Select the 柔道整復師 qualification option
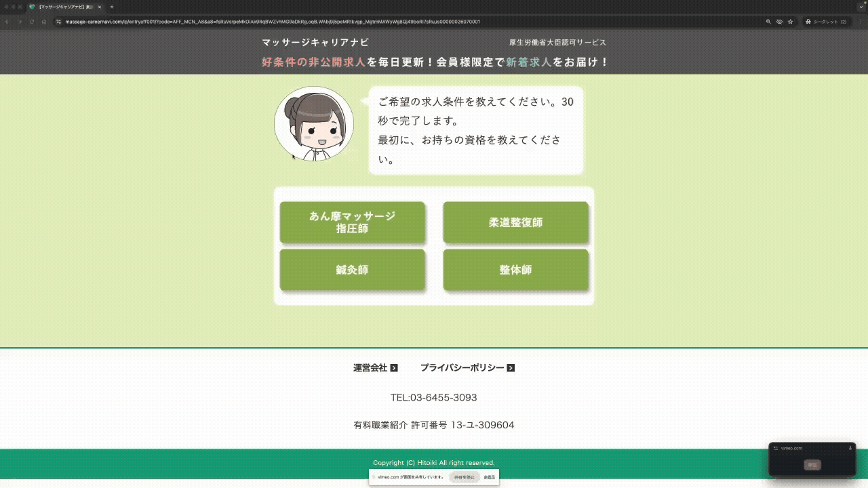This screenshot has width=868, height=488. tap(515, 222)
